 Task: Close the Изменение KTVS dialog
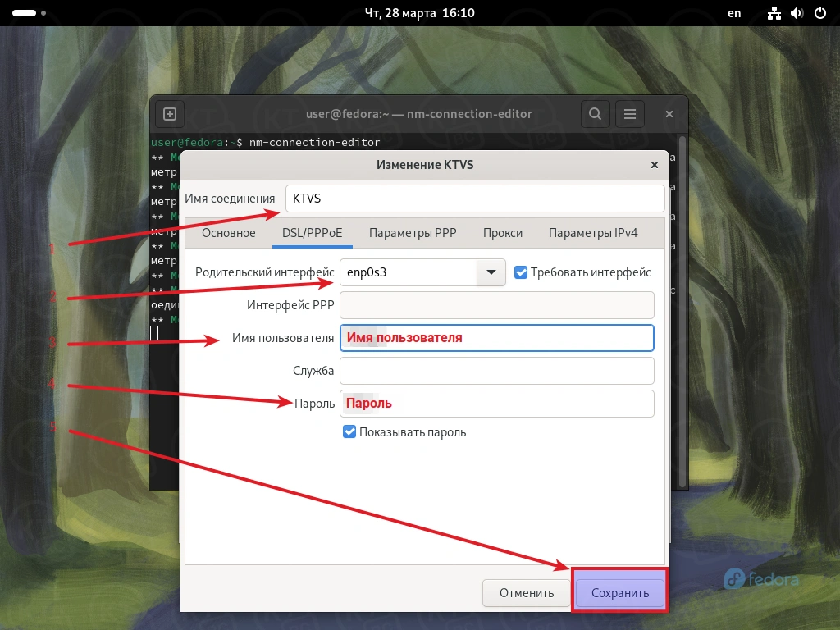655,165
